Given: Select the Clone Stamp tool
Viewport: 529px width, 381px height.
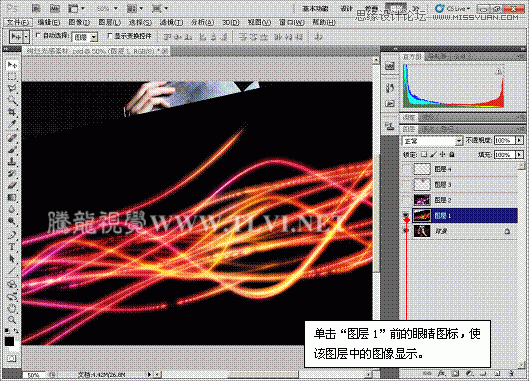Looking at the screenshot, I should [12, 162].
